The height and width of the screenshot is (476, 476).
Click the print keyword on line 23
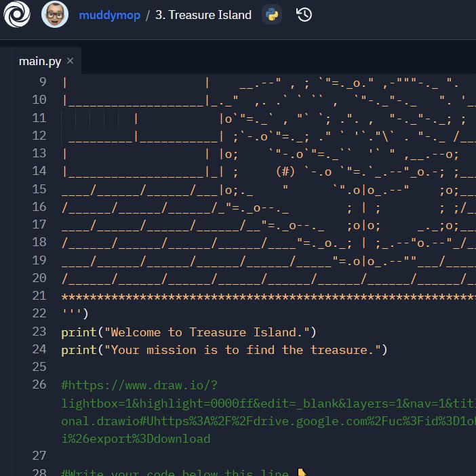[x=79, y=332]
